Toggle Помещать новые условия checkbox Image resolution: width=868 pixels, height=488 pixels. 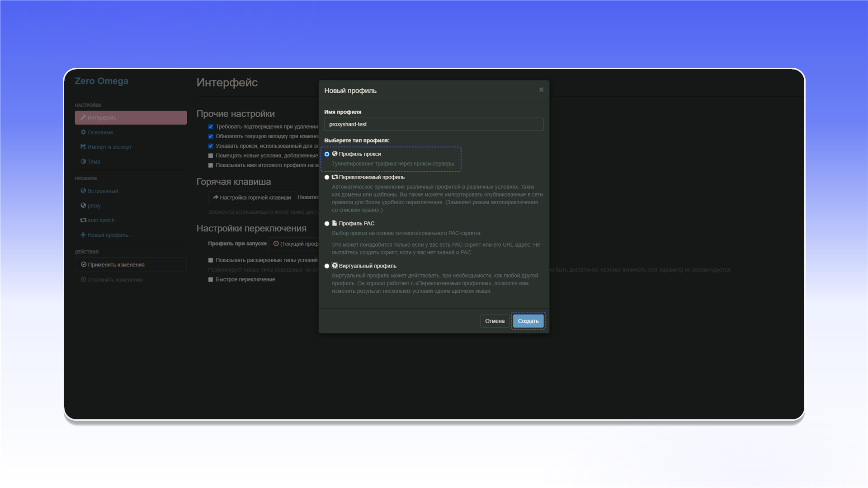coord(211,156)
